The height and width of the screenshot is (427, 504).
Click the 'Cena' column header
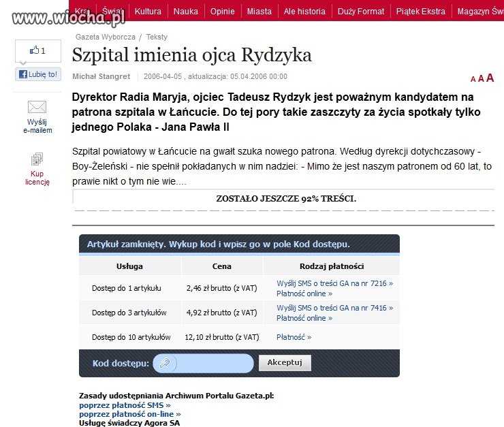pyautogui.click(x=222, y=266)
